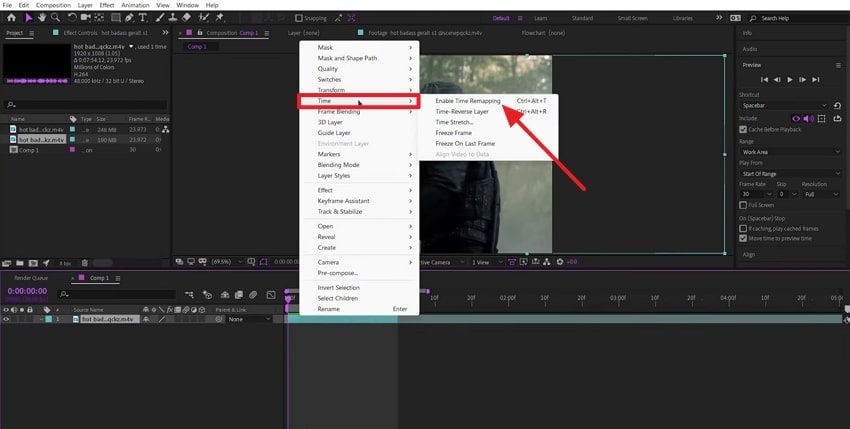This screenshot has height=429, width=850.
Task: Open the Shortcut Spacebar dropdown
Action: coord(784,106)
